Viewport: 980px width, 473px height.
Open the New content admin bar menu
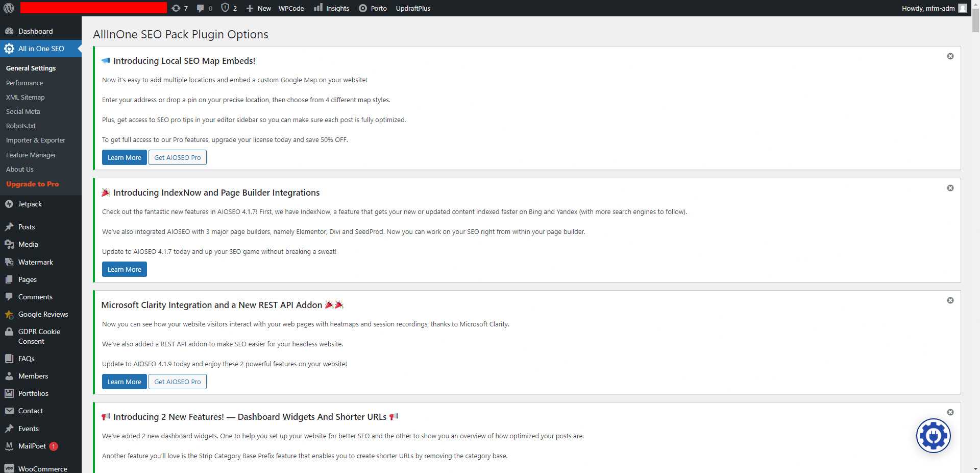(259, 8)
